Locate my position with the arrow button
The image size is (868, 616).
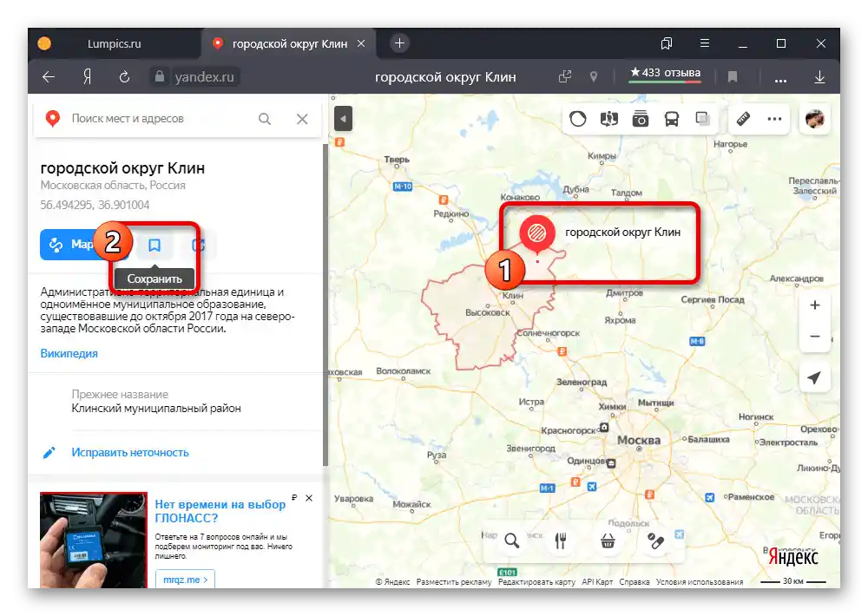click(814, 377)
